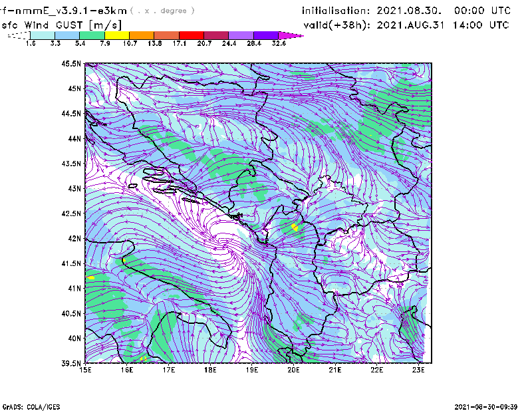Click the 1.6 colorbar value
532x411 pixels.
tap(31, 43)
